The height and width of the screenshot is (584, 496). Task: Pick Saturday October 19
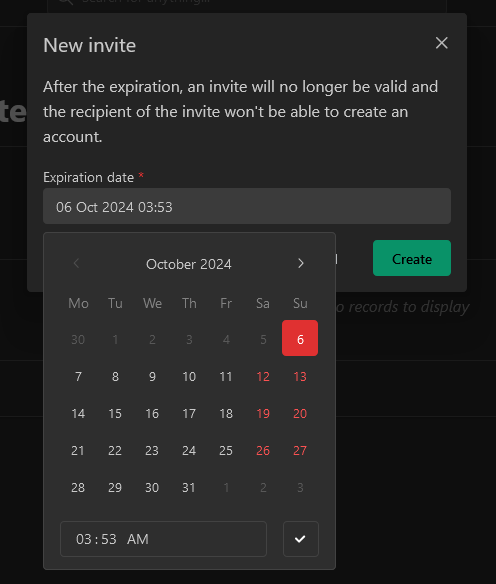[x=263, y=413]
